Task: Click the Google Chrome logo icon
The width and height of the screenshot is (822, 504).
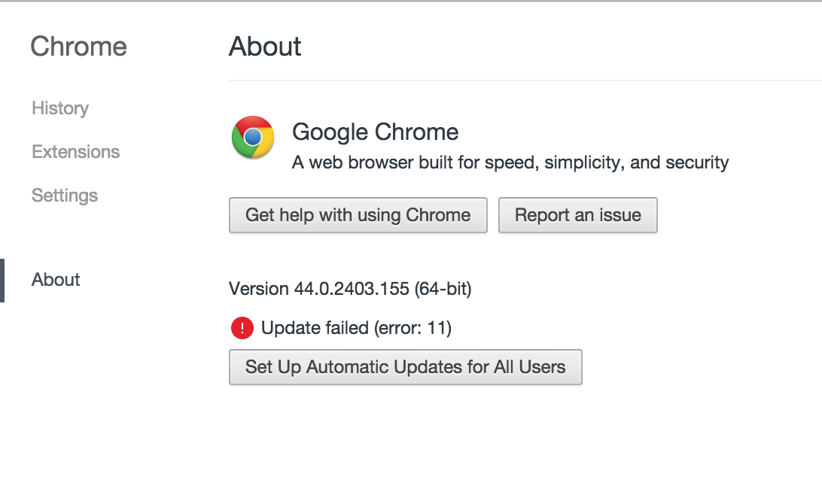Action: point(253,137)
